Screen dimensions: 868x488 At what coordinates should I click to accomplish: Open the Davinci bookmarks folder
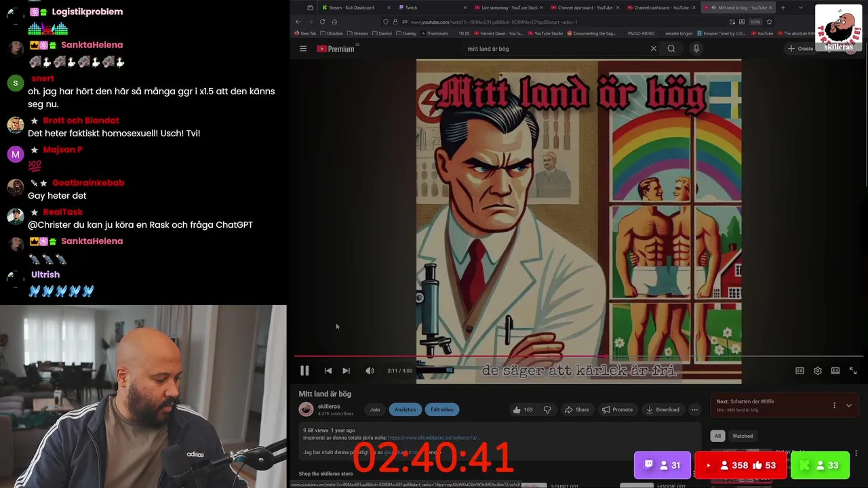click(x=383, y=33)
